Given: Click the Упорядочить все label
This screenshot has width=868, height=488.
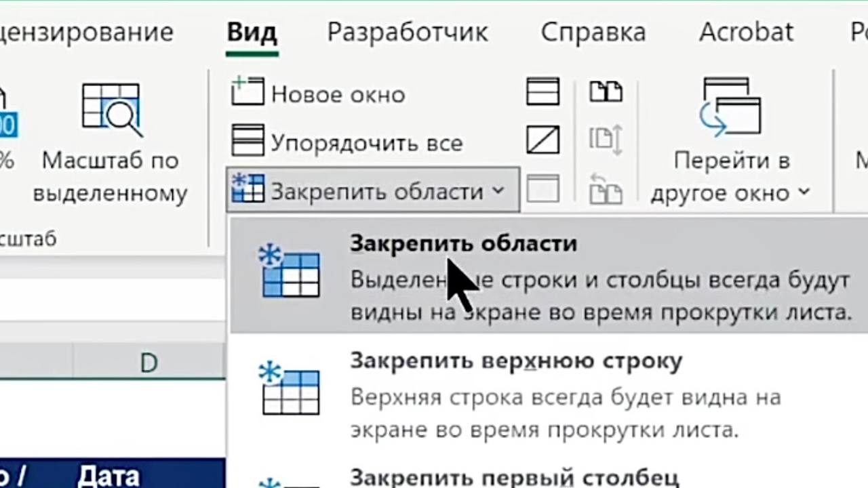Looking at the screenshot, I should click(367, 143).
